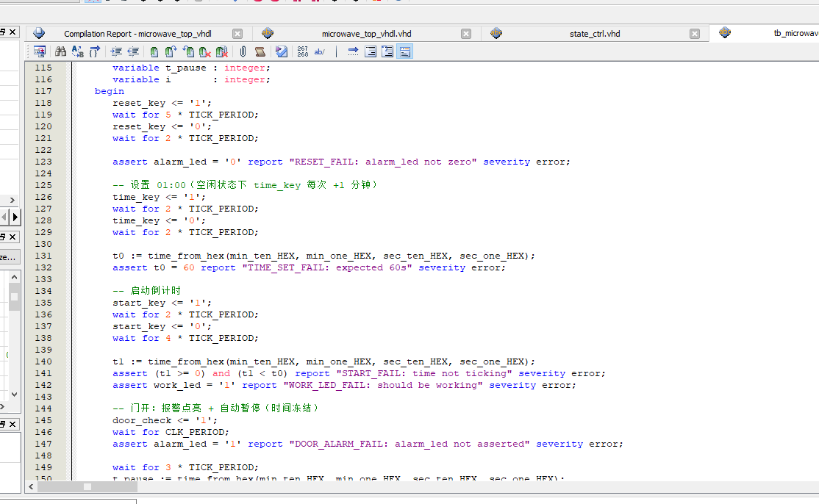Click 'time_from_hex' on line 131
The height and width of the screenshot is (504, 819).
186,256
